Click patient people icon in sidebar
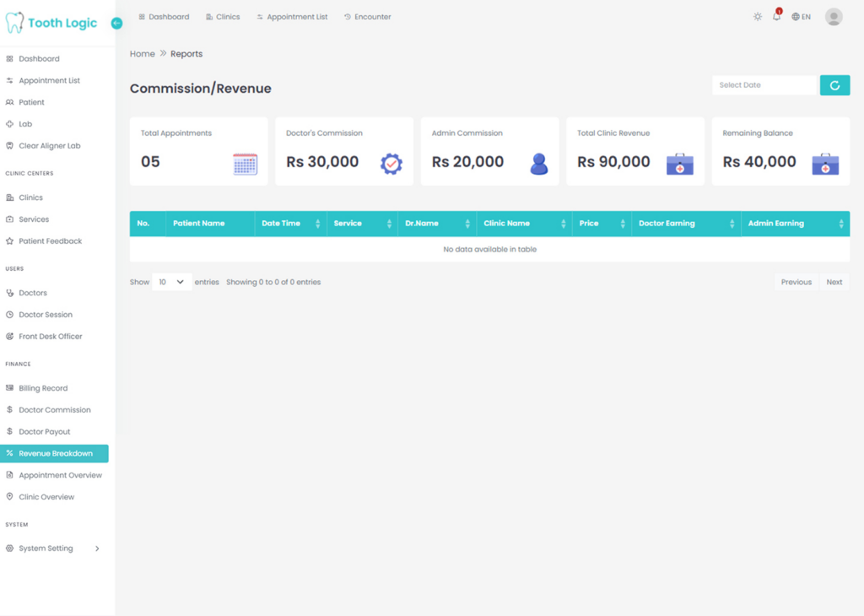 click(9, 102)
